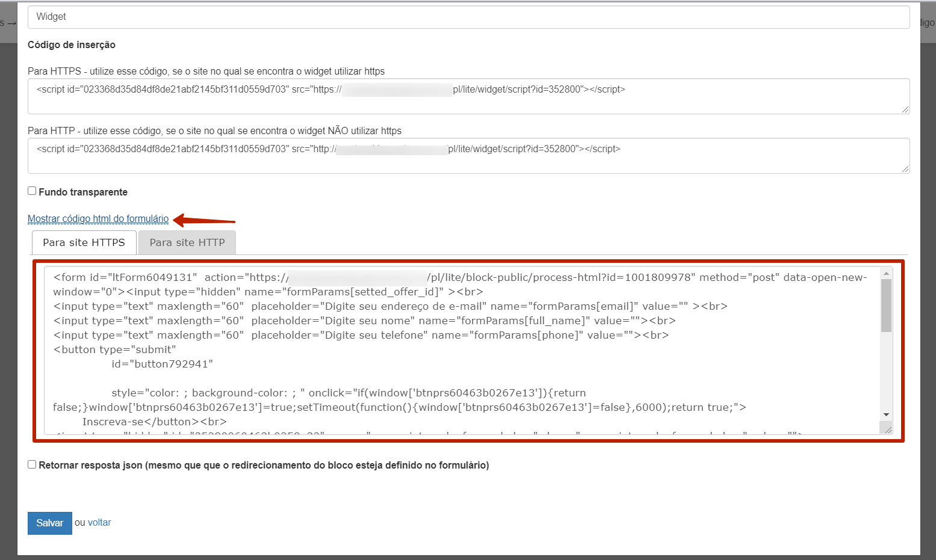
Task: Click the form code box scrollbar thumb
Action: pos(886,306)
